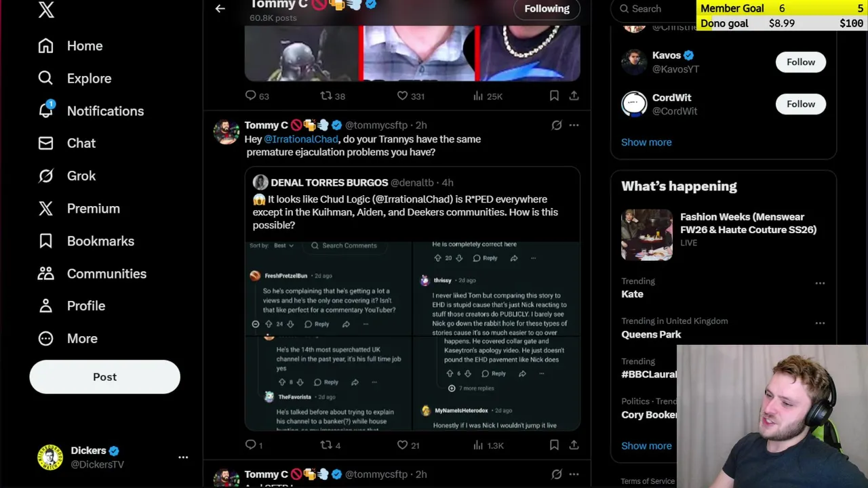The width and height of the screenshot is (868, 488).
Task: Open the Grok actions icon on Tommy C's tweet
Action: tap(557, 125)
